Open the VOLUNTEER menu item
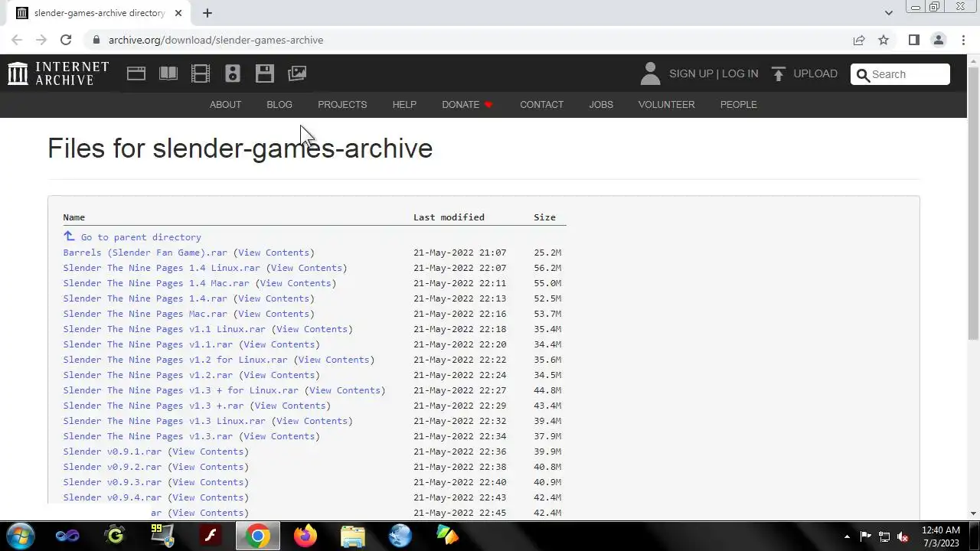Image resolution: width=980 pixels, height=551 pixels. (x=666, y=105)
